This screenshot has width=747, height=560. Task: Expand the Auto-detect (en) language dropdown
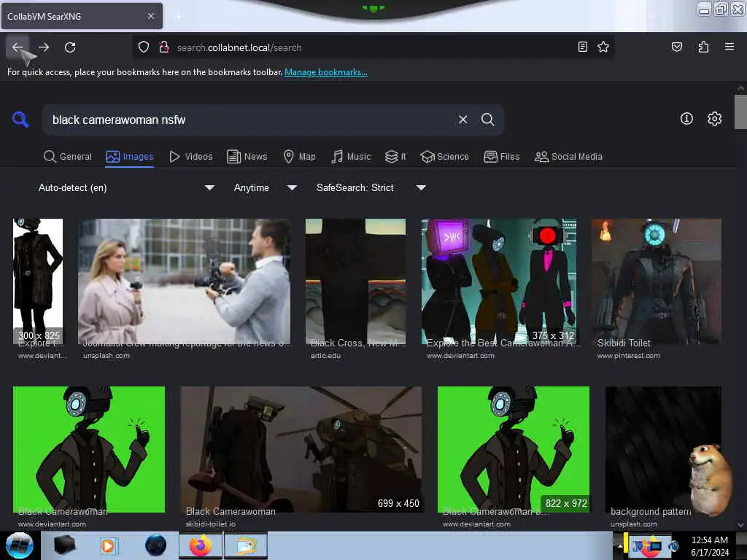pyautogui.click(x=126, y=187)
